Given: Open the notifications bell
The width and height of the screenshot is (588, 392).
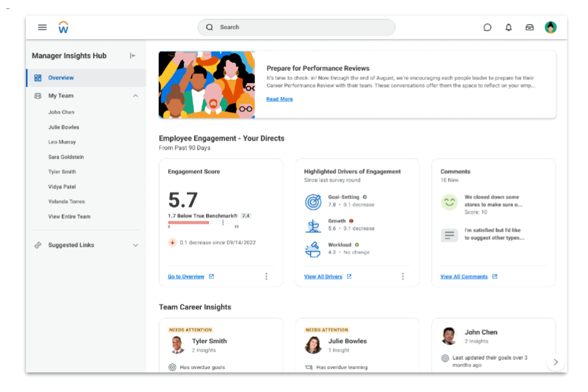Looking at the screenshot, I should [509, 27].
